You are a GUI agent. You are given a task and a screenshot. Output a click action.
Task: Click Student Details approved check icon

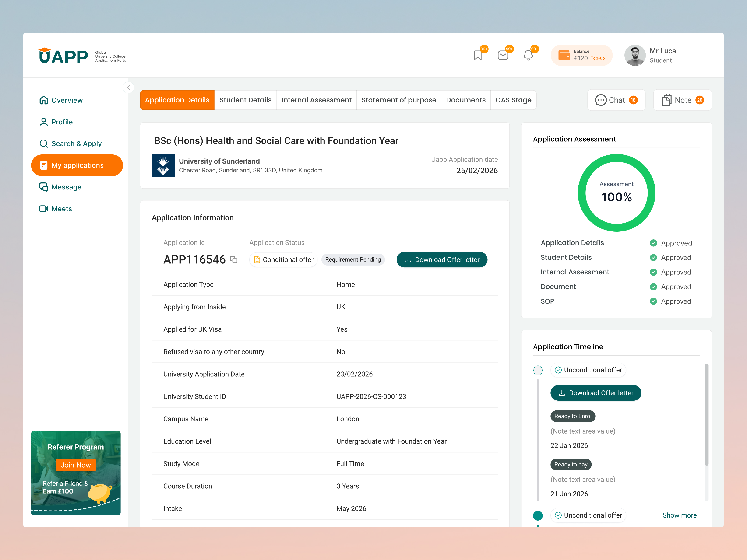tap(653, 258)
